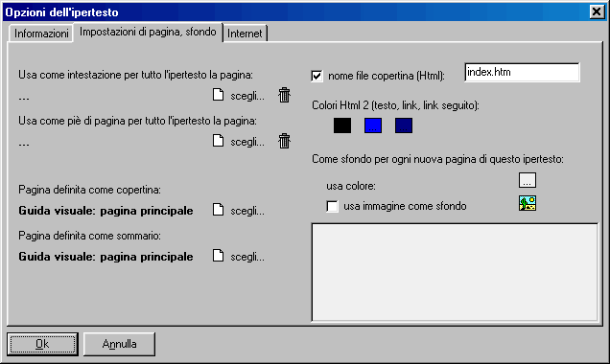Open the background image picker landscape icon
Viewport: 610px width, 364px height.
coord(528,203)
